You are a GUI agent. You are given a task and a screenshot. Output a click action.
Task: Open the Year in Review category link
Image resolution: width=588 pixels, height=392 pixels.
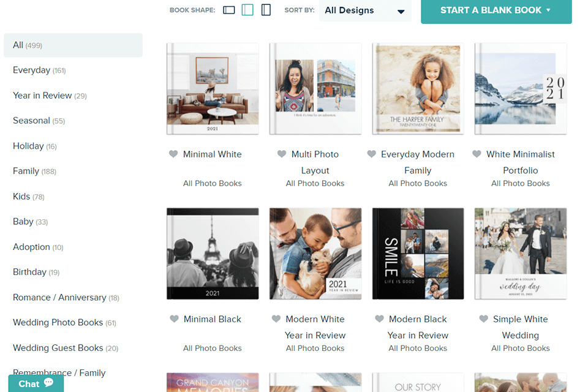(42, 96)
